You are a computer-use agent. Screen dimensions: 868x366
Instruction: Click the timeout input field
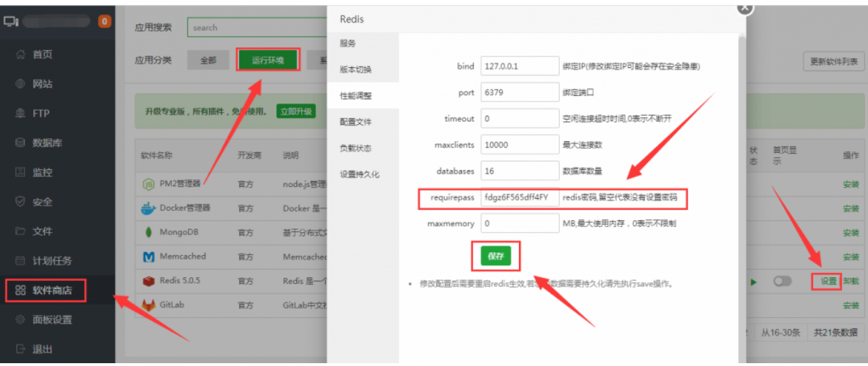pos(520,118)
